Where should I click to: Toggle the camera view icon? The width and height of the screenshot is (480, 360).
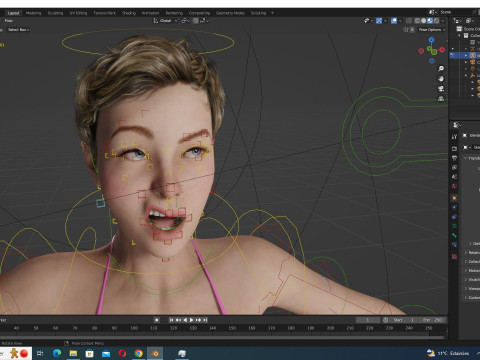click(441, 89)
